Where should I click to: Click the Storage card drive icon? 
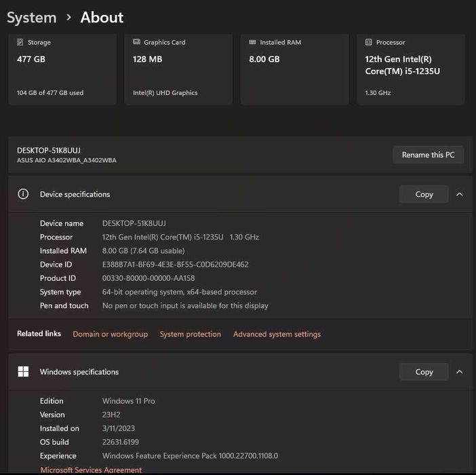point(20,42)
